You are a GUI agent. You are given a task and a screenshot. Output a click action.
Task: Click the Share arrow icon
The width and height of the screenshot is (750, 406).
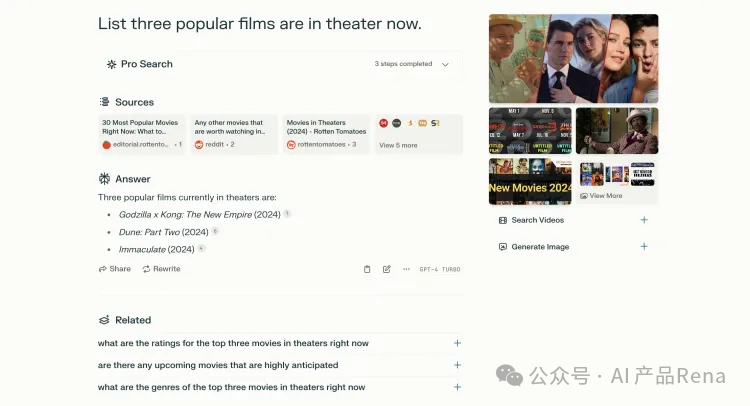click(x=102, y=269)
